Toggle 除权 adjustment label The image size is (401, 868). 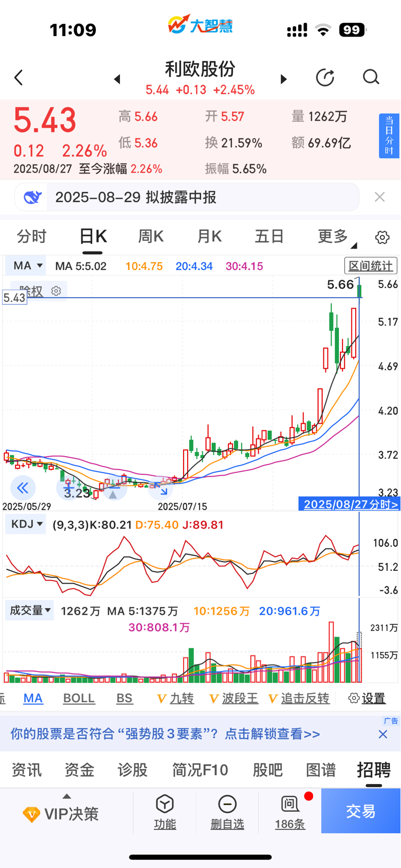[31, 291]
